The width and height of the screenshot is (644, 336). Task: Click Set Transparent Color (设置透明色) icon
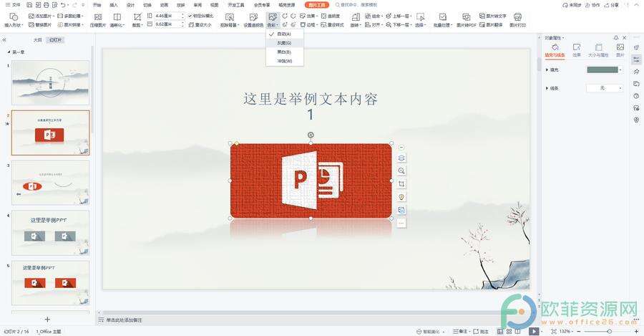253,17
